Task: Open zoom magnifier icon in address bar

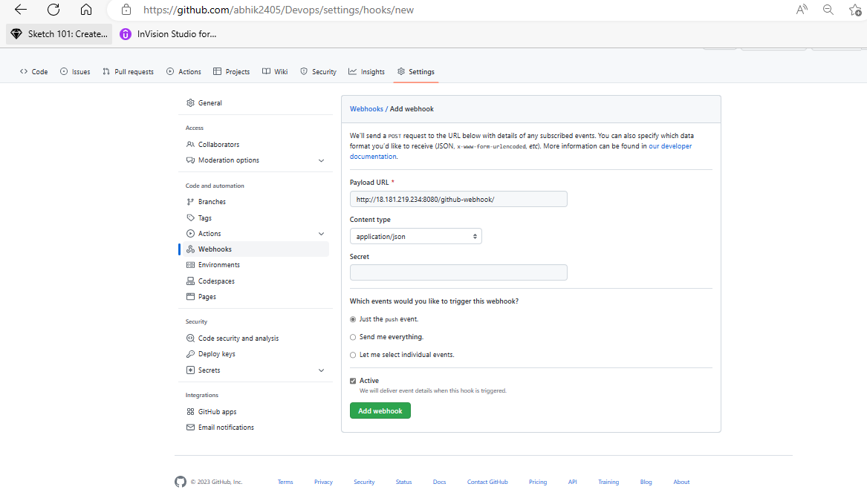Action: click(828, 10)
